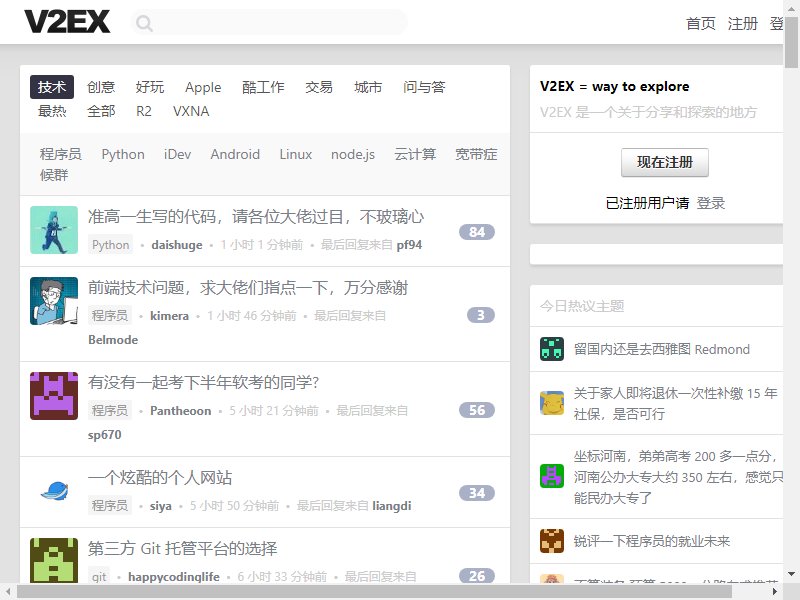View user profile pf94
The image size is (800, 600).
pos(409,245)
